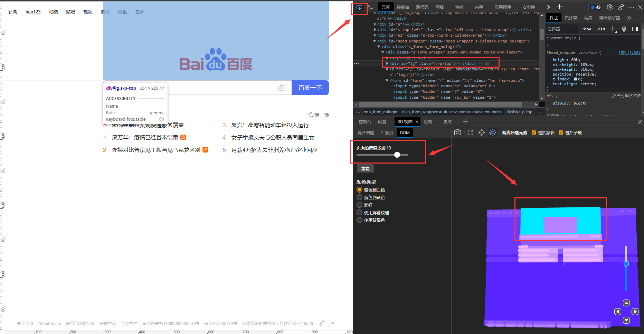Viewport: 644px width, 334px height.
Task: Switch to the 控制台 top tab
Action: click(x=403, y=7)
